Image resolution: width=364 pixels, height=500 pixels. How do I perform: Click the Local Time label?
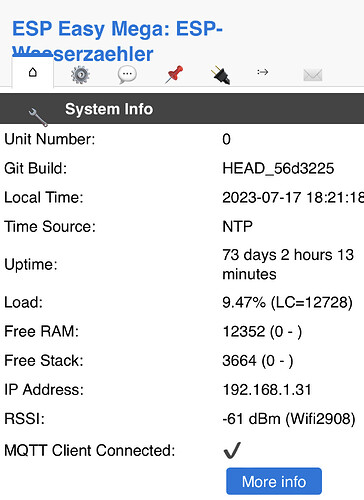point(44,197)
